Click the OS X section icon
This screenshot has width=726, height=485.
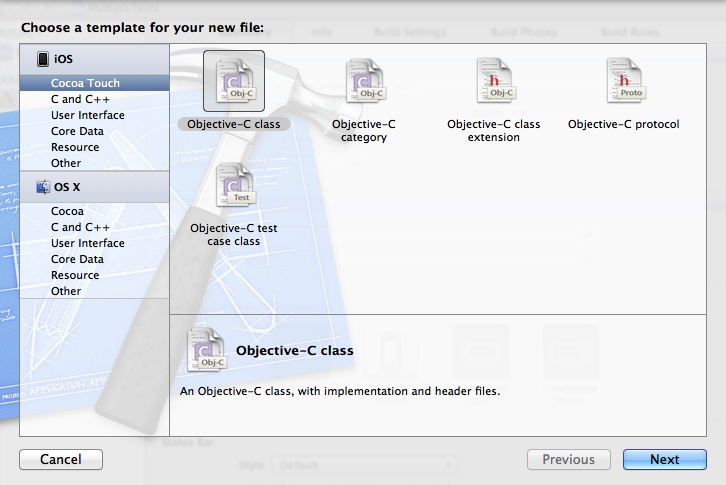tap(42, 187)
